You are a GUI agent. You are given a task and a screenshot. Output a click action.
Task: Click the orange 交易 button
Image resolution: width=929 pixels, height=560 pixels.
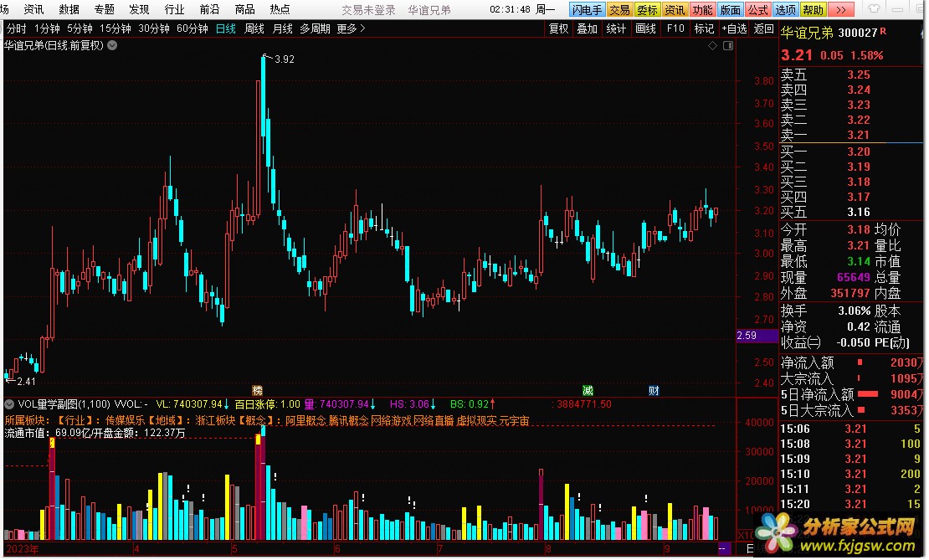point(619,9)
